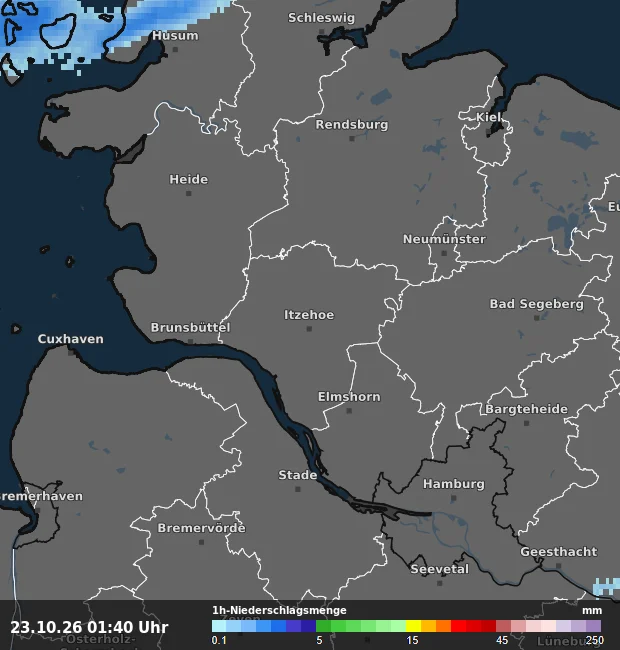620x650 pixels.
Task: Click the timestamp 23.10.26 01:40 Uhr
Action: click(89, 627)
